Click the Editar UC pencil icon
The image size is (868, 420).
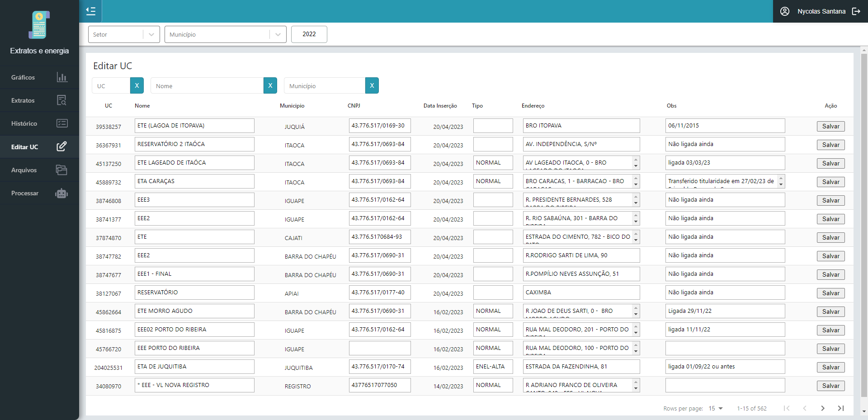[x=61, y=146]
